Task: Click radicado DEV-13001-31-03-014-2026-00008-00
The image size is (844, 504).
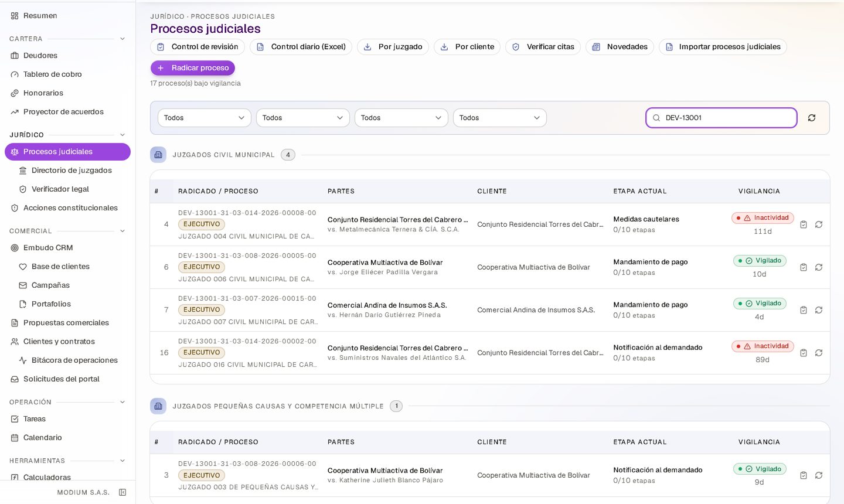Action: (247, 213)
